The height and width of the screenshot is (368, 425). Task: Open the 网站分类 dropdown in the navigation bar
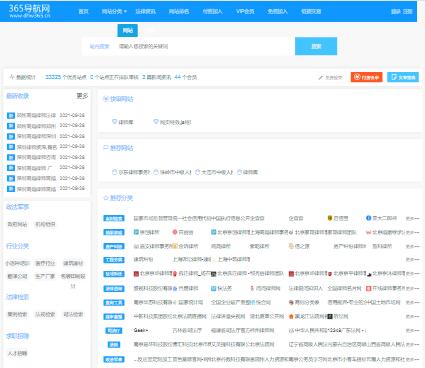point(114,11)
